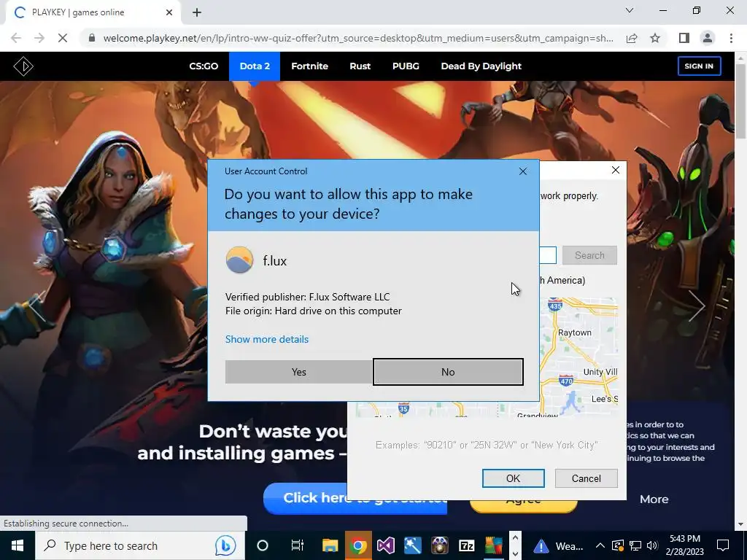The height and width of the screenshot is (560, 747).
Task: Open Show more details in UAC dialog
Action: [267, 339]
